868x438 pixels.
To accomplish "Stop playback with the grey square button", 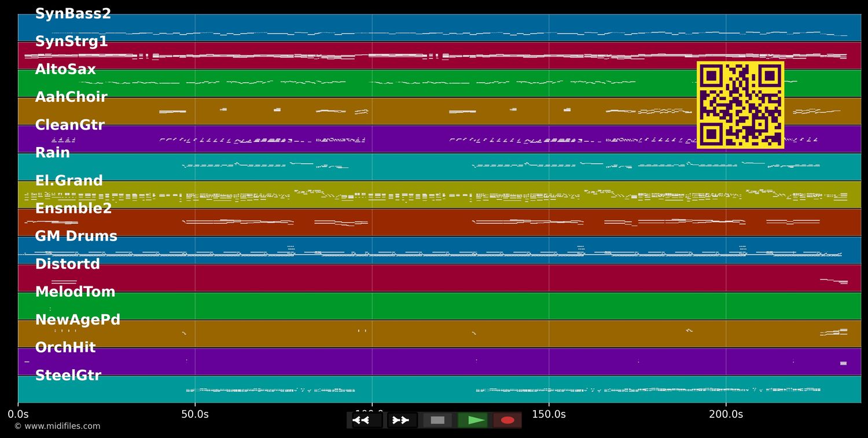I will coord(437,420).
